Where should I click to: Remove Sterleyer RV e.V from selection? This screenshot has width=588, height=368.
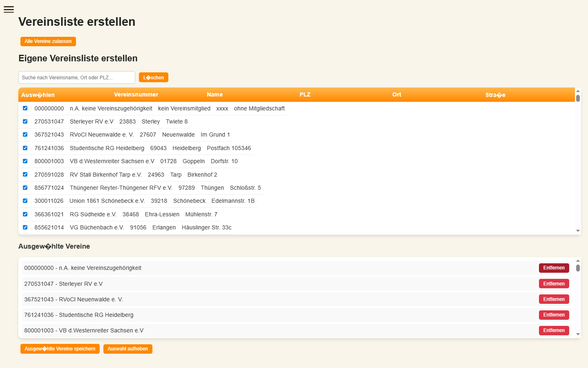point(554,284)
